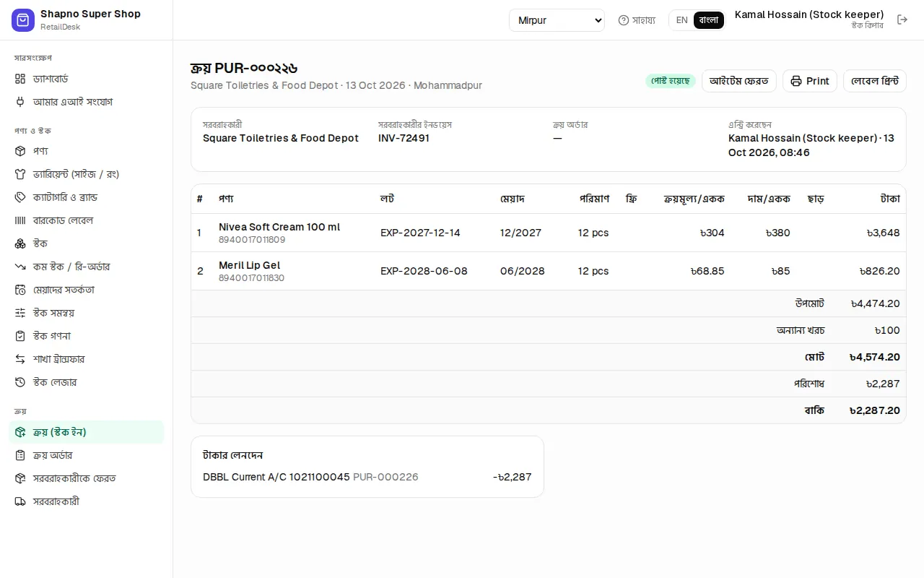Image resolution: width=924 pixels, height=578 pixels.
Task: Click the Nivea Soft Cream 100 ml row
Action: 549,233
